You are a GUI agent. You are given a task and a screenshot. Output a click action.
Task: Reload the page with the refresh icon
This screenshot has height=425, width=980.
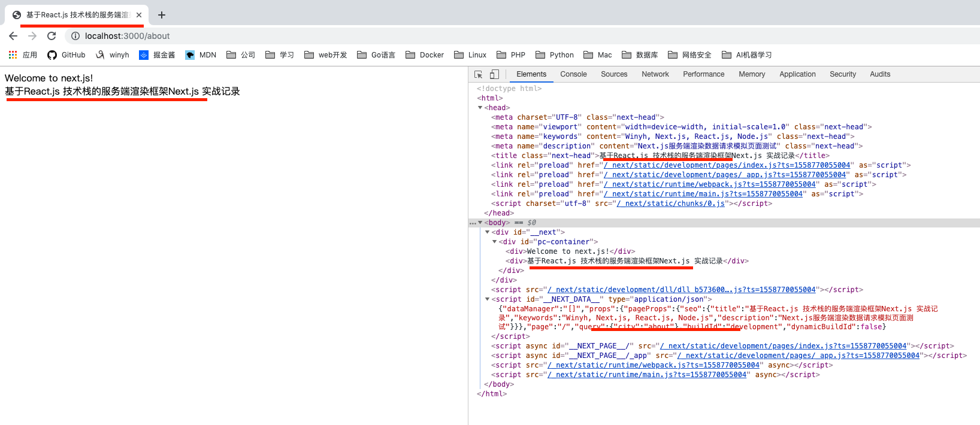tap(52, 36)
